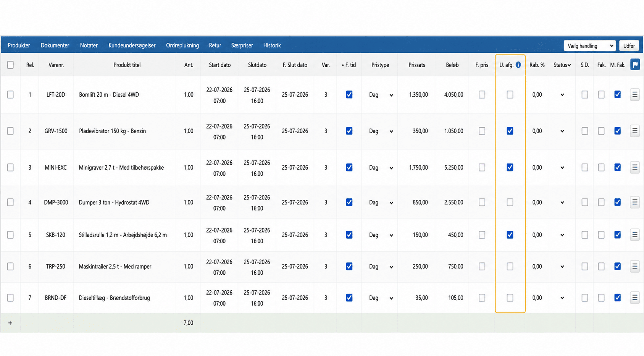This screenshot has width=644, height=356.
Task: Open Status dropdown for MINI-EXC row
Action: click(562, 168)
